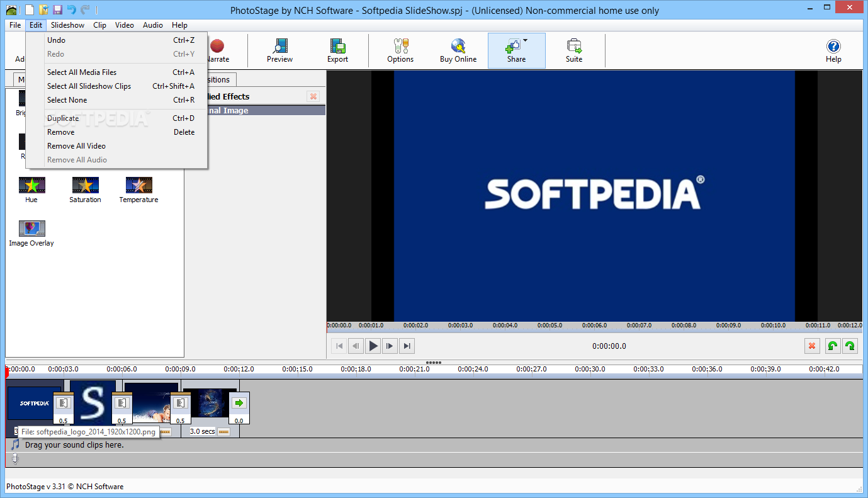Expand the Share button dropdown arrow
Image resolution: width=868 pixels, height=498 pixels.
525,41
